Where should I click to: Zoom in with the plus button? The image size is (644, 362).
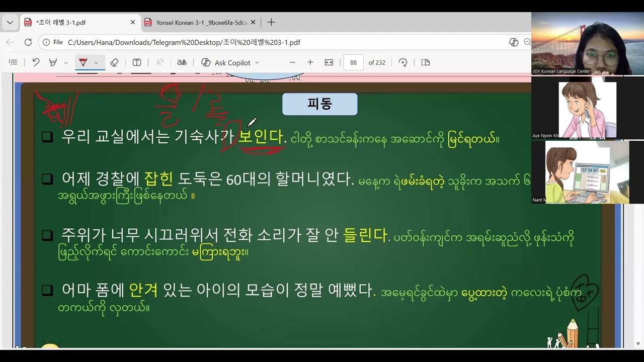310,62
